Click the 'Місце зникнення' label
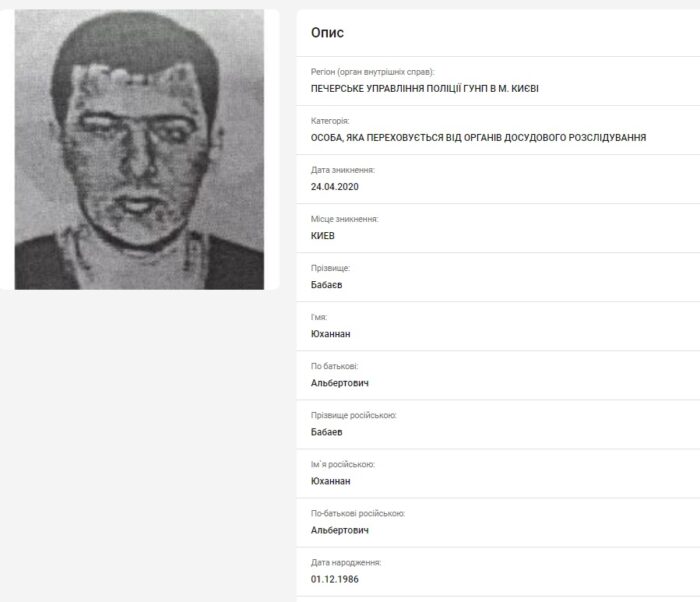 (344, 219)
